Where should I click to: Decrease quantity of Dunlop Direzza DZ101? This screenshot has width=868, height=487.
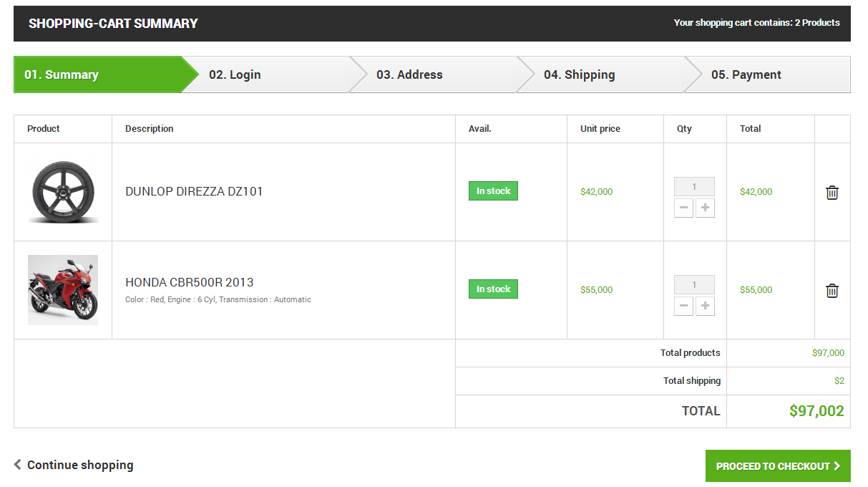(683, 208)
